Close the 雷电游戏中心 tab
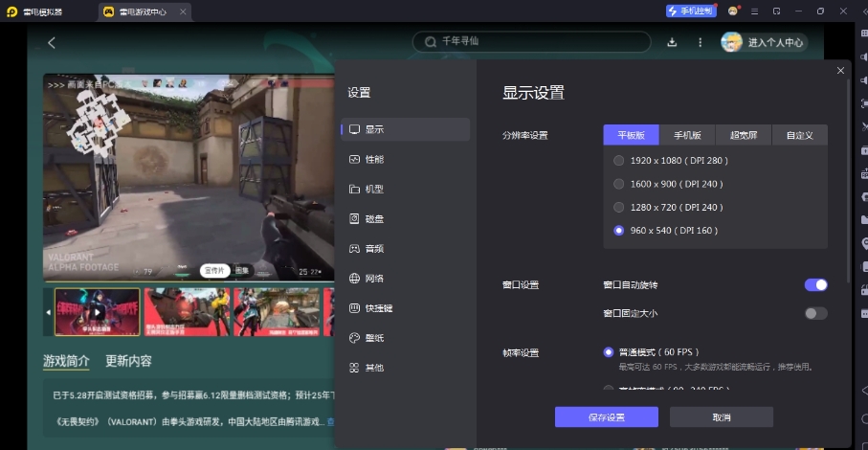The width and height of the screenshot is (868, 450). pyautogui.click(x=183, y=11)
